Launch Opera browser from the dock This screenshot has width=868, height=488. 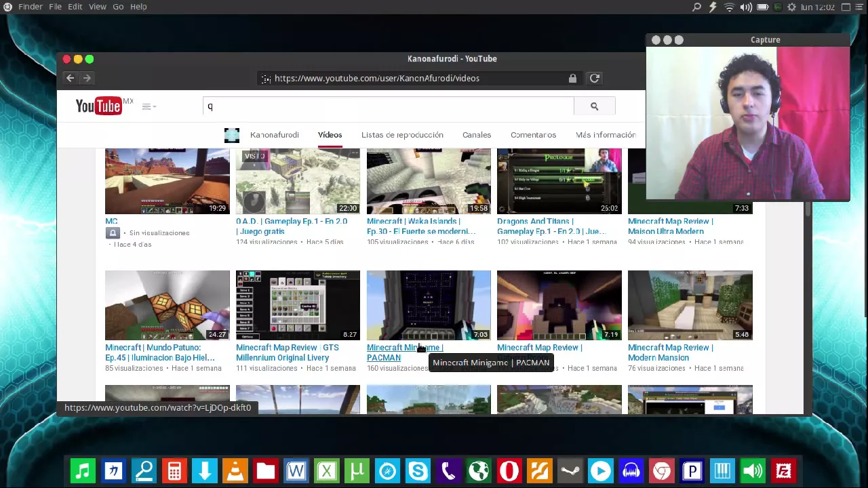tap(509, 470)
